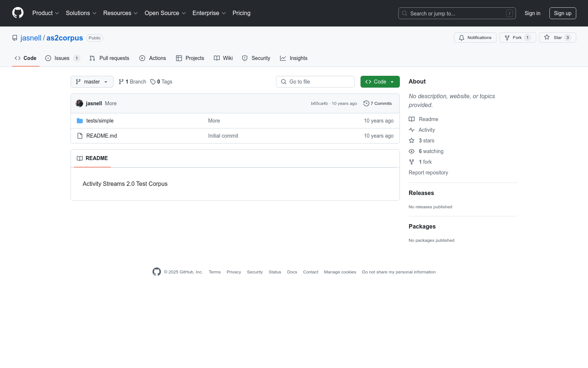Open the Security footer link
Viewport: 588px width, 368px height.
pyautogui.click(x=255, y=272)
